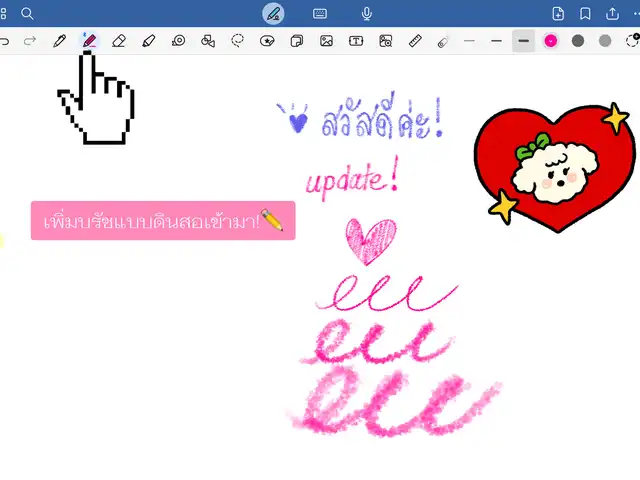Open the image insert tool
The image size is (640, 480).
326,41
